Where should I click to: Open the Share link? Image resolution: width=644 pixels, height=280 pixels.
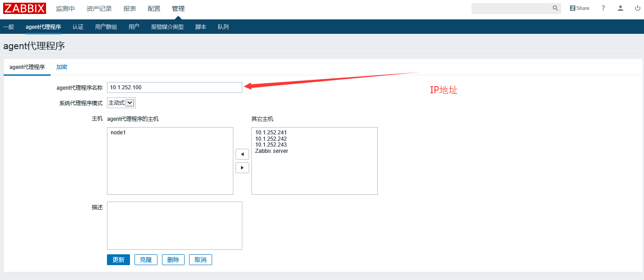point(579,8)
